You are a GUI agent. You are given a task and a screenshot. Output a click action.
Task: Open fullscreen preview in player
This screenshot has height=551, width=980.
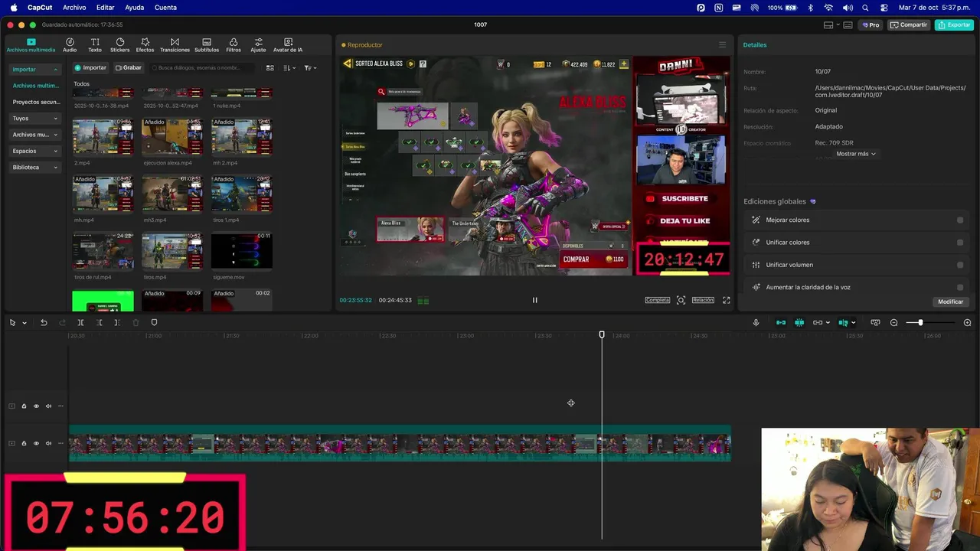726,300
